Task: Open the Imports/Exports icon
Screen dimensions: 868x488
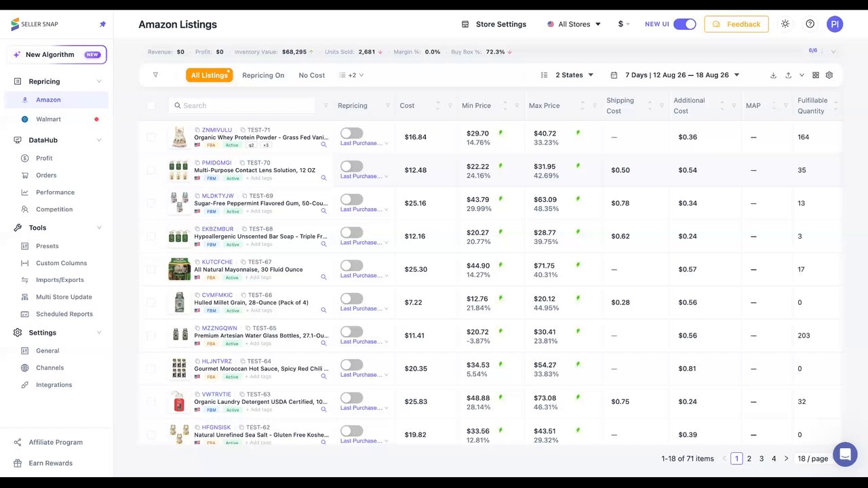Action: [x=25, y=280]
